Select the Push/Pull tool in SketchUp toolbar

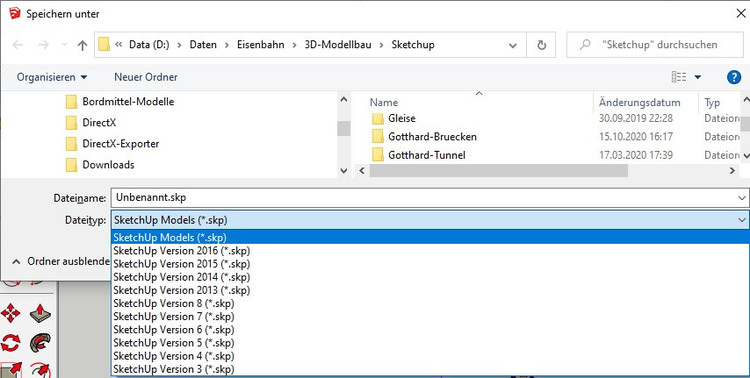tap(40, 314)
